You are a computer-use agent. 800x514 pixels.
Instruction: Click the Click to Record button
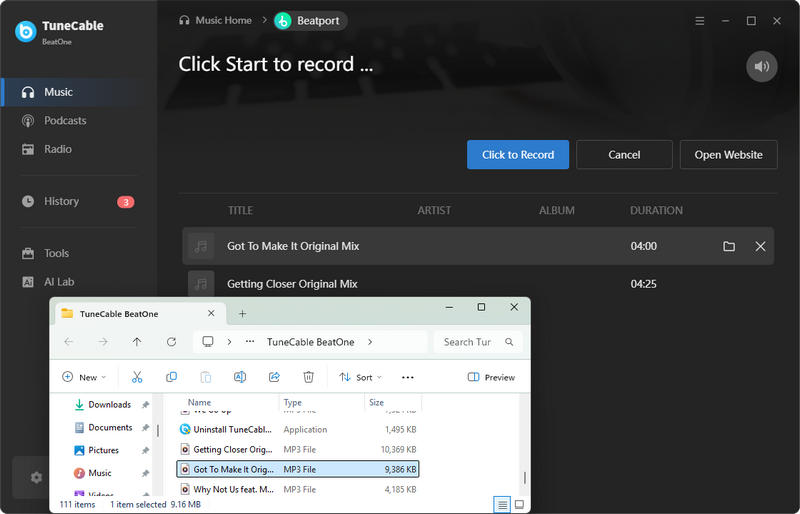(x=518, y=155)
